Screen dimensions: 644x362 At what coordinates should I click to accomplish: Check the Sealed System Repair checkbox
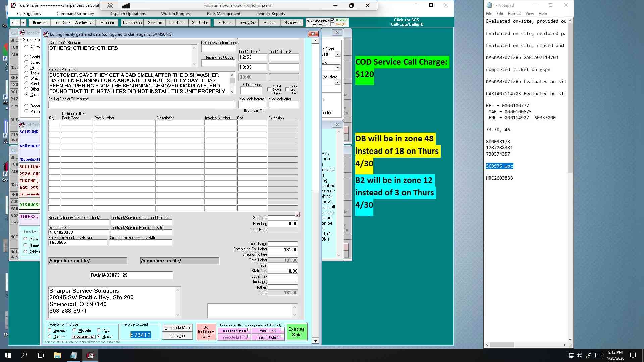tap(269, 89)
